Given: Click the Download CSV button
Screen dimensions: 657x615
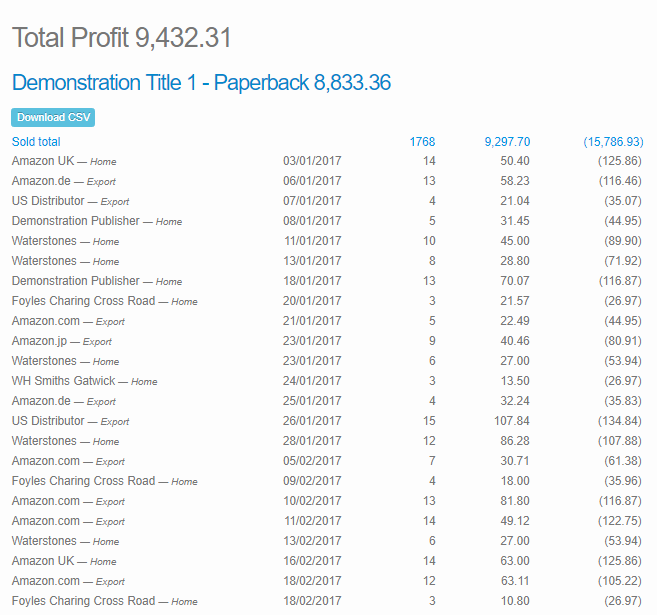Looking at the screenshot, I should [53, 117].
